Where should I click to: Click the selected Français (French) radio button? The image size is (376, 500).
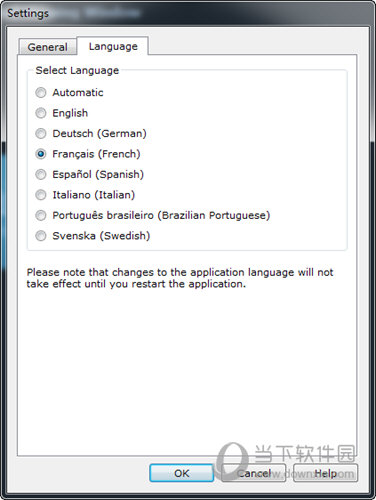click(x=41, y=154)
